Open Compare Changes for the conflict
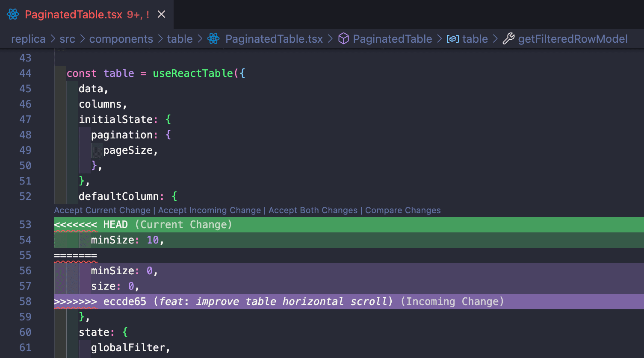The image size is (644, 358). (x=403, y=210)
